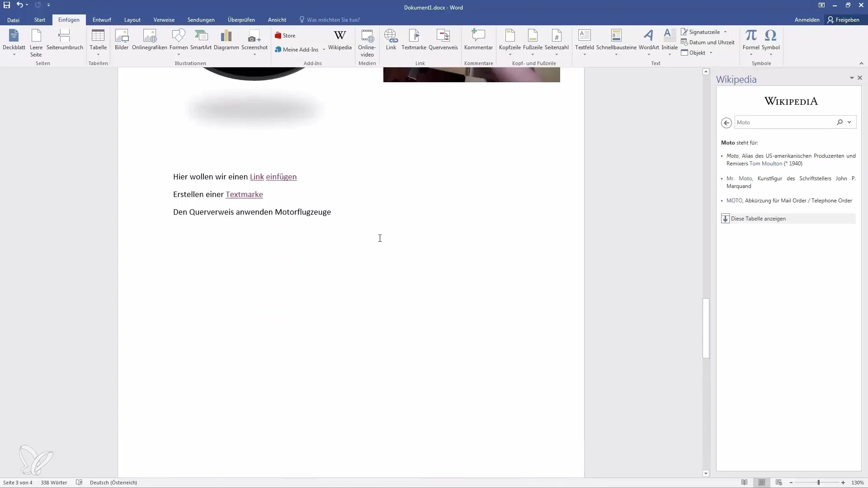This screenshot has width=868, height=488.
Task: Click the Freigeben share button
Action: pos(844,20)
